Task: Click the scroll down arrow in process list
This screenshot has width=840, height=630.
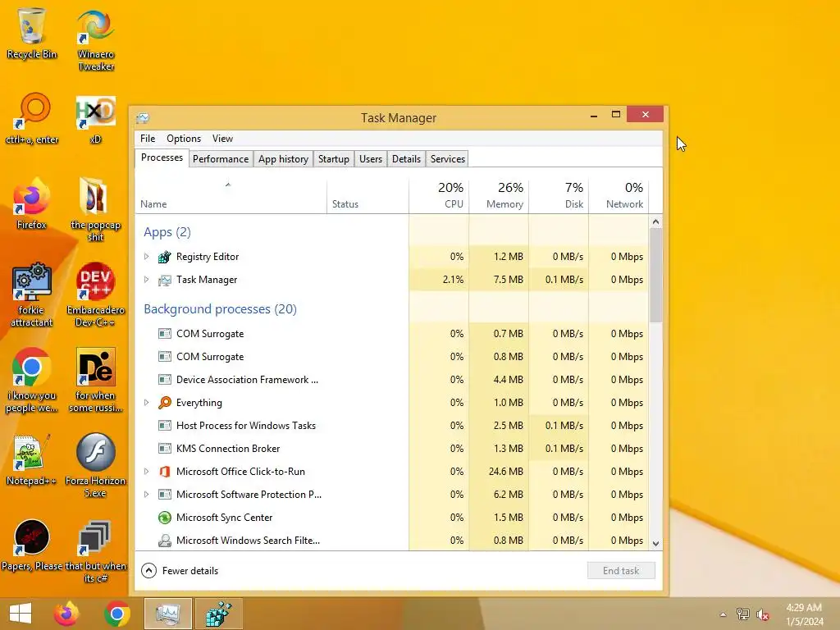Action: click(655, 543)
